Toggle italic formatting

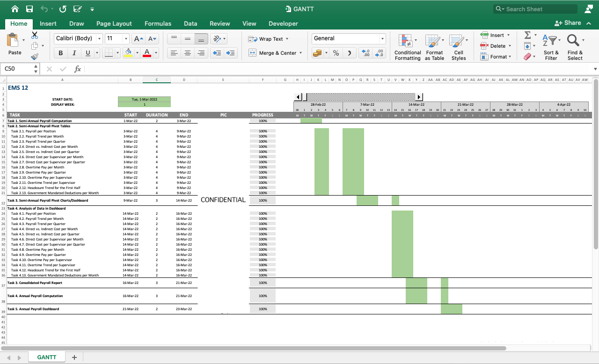click(73, 53)
